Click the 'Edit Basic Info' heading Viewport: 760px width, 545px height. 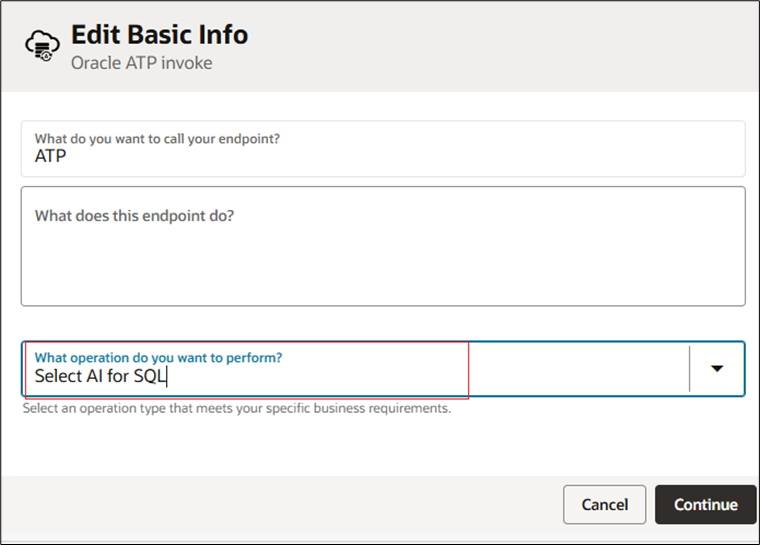pos(159,35)
